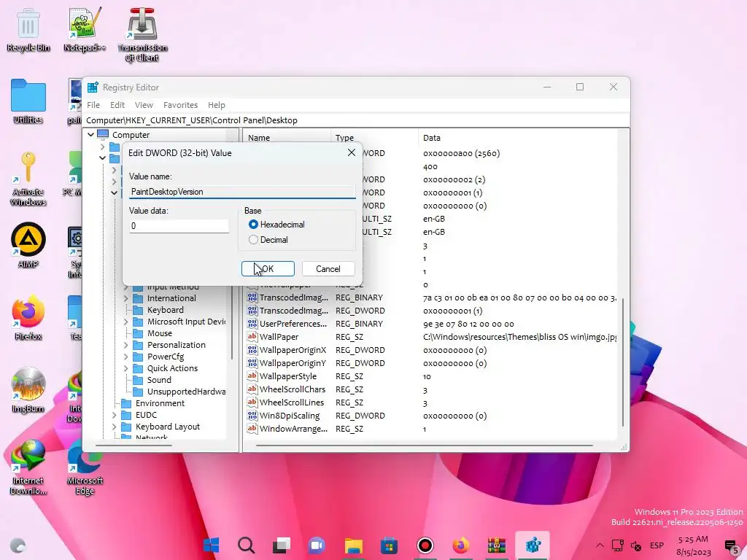747x560 pixels.
Task: Open the Edit menu
Action: click(117, 105)
